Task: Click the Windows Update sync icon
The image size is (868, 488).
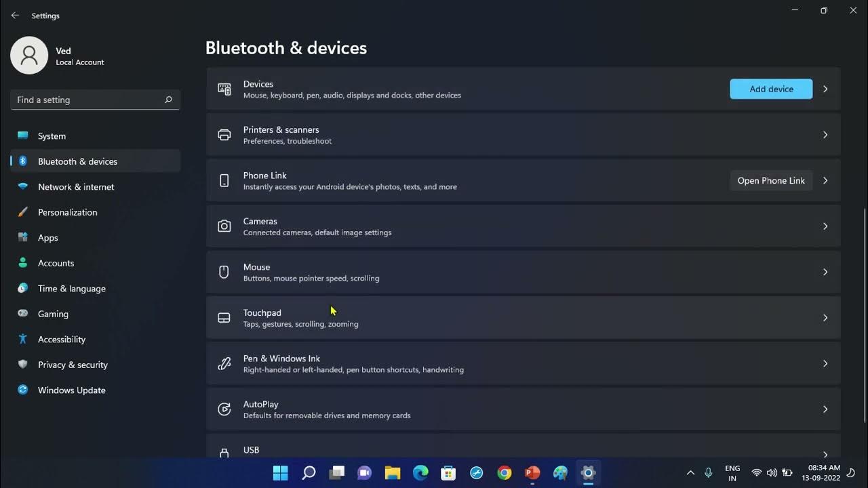Action: pos(23,390)
